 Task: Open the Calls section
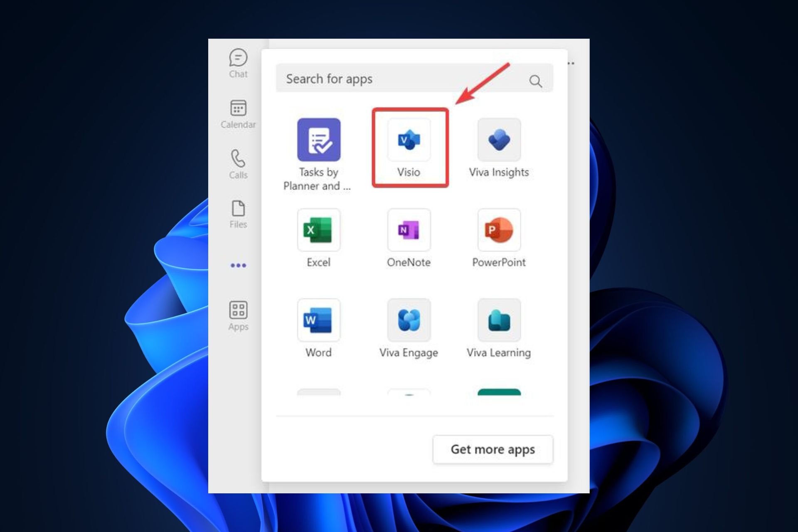238,164
